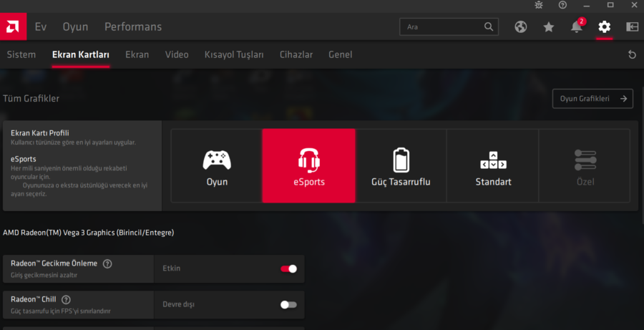Show help for Radeon Chill
Screen dimensions: 644x330
tap(66, 300)
